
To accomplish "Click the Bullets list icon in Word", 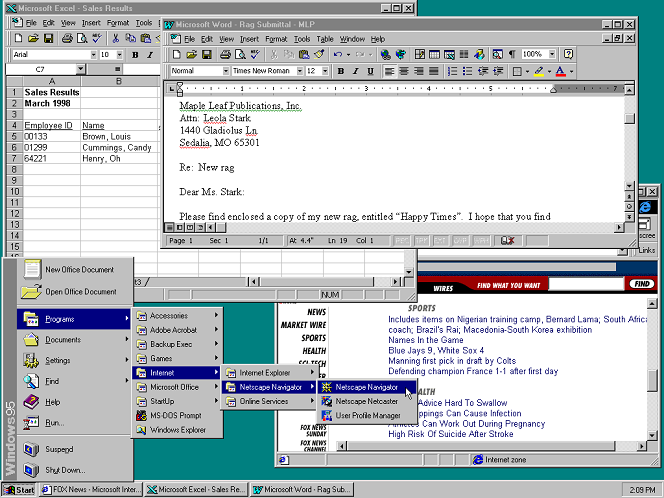I will point(468,71).
